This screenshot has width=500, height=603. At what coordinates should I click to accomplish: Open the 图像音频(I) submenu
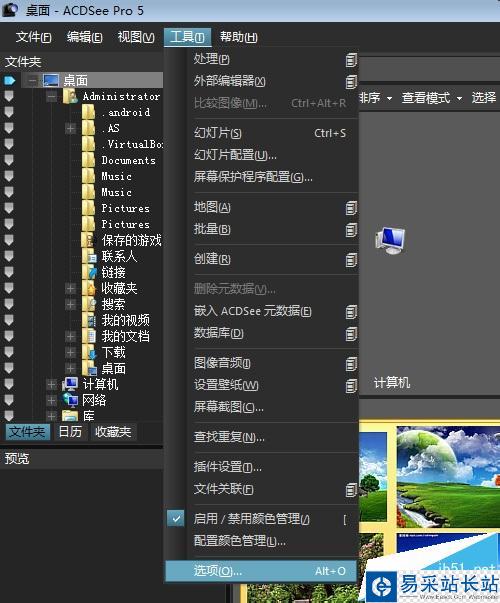click(273, 363)
